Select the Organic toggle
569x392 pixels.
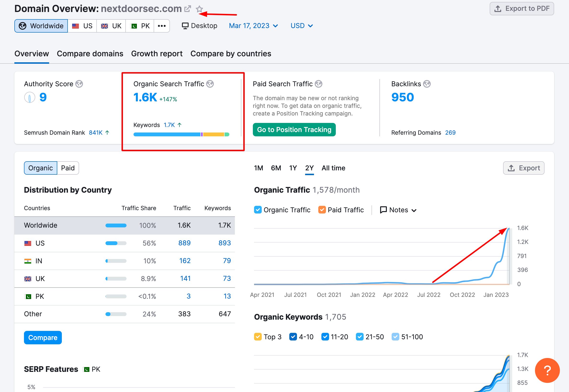pos(41,168)
